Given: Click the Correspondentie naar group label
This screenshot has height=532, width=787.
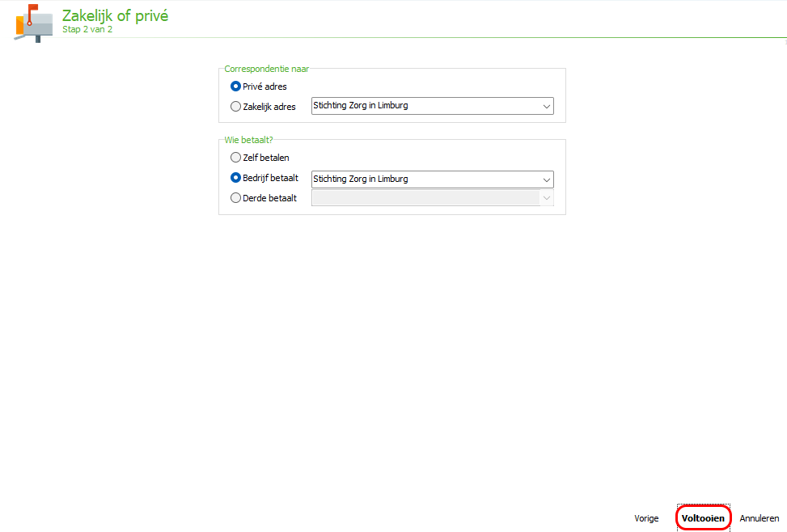Looking at the screenshot, I should pos(267,69).
